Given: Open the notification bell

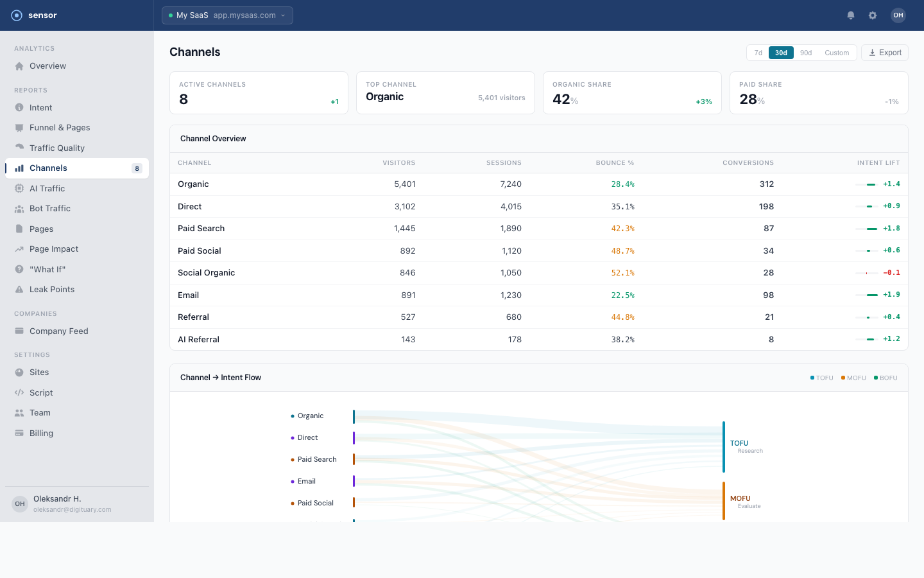Looking at the screenshot, I should click(851, 15).
